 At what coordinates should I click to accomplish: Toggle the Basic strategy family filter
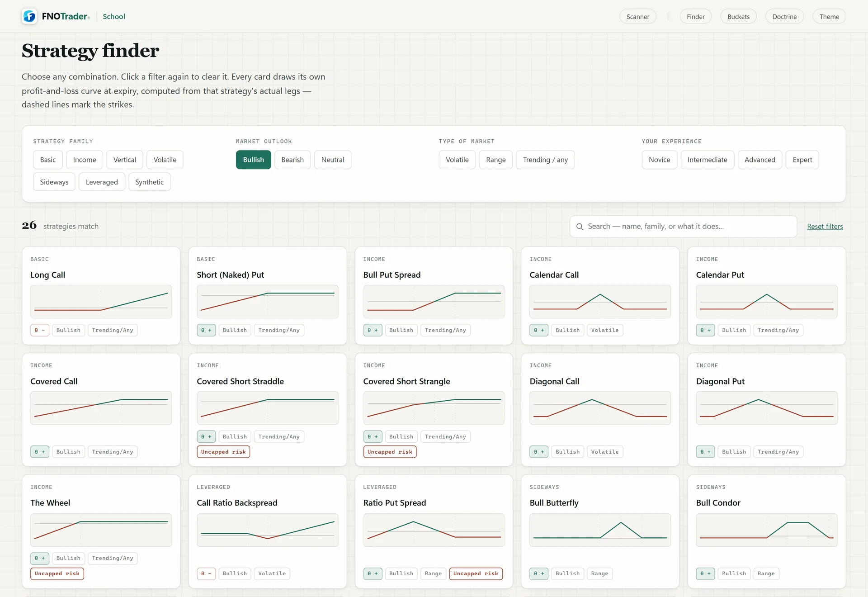[48, 160]
